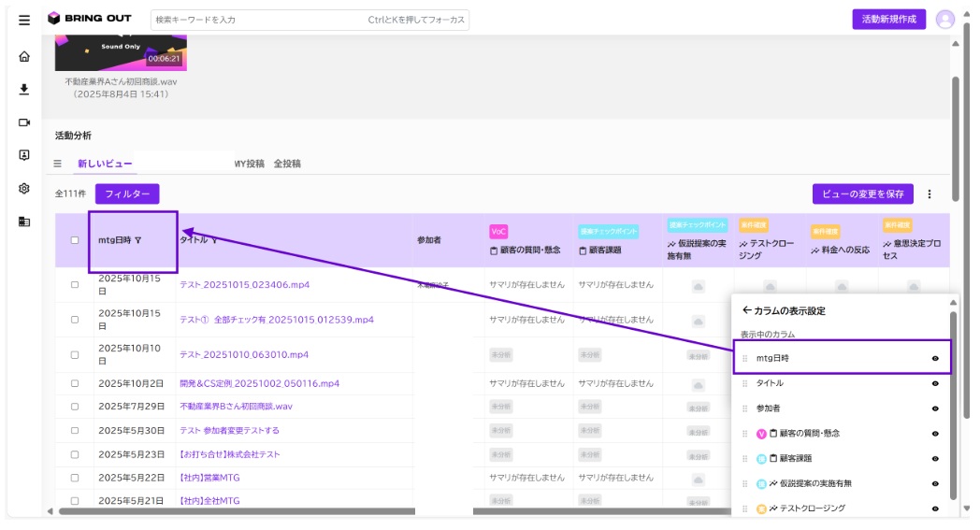Open the mtg日時 column filter arrow
The width and height of the screenshot is (980, 530).
pyautogui.click(x=138, y=240)
